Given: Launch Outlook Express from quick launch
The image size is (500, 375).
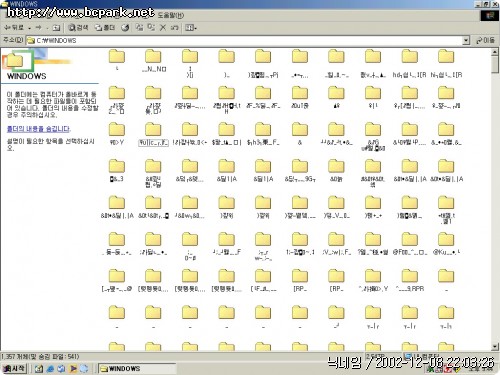Looking at the screenshot, I should coord(61,369).
